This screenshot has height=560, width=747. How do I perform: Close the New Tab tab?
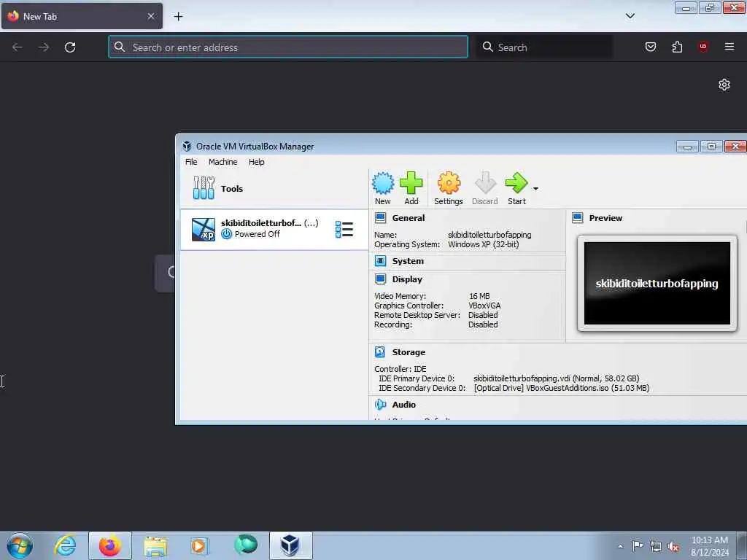click(150, 16)
